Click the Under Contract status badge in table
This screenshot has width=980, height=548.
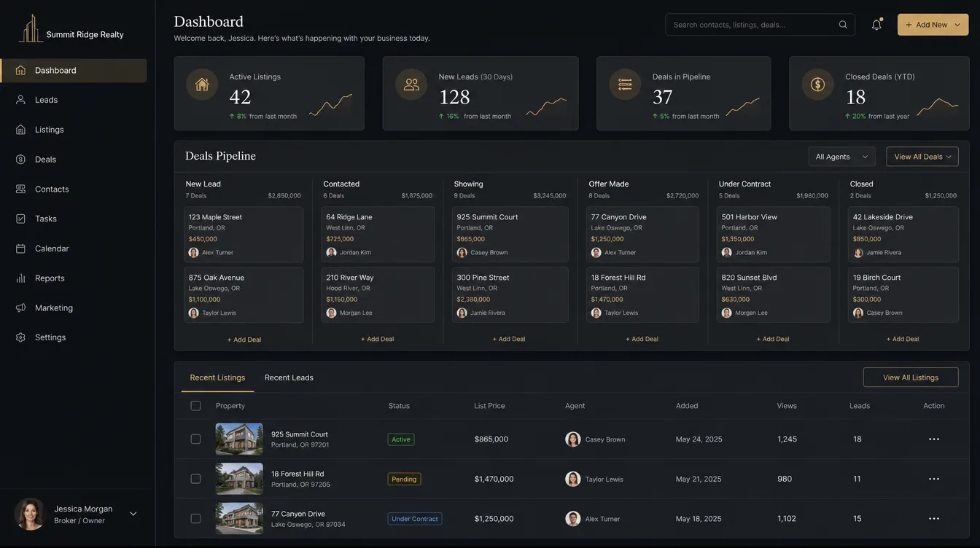pos(415,519)
